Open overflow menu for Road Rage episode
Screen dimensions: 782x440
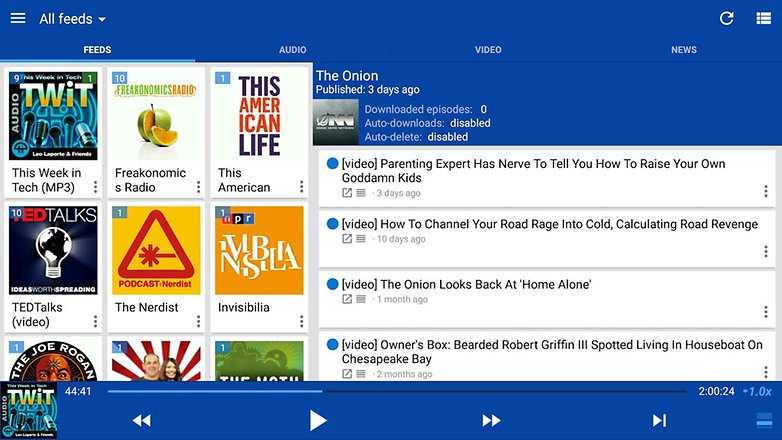[766, 251]
